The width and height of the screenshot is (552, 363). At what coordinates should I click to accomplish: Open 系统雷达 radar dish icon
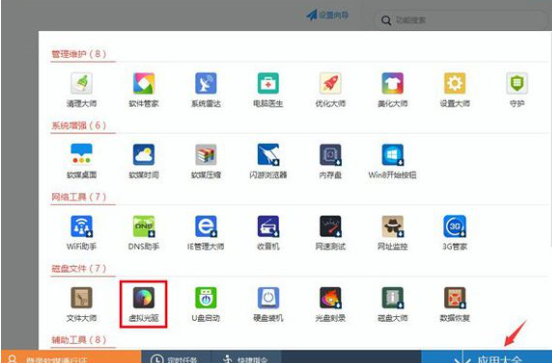pyautogui.click(x=206, y=83)
